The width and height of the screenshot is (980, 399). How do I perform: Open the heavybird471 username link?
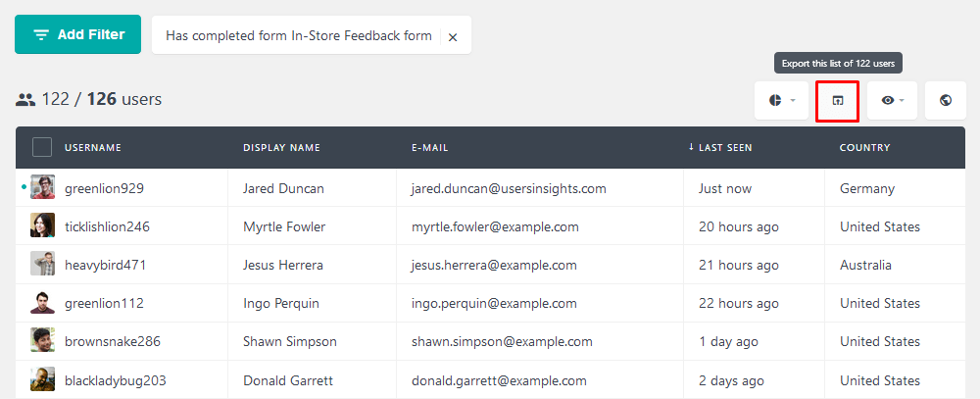coord(106,265)
